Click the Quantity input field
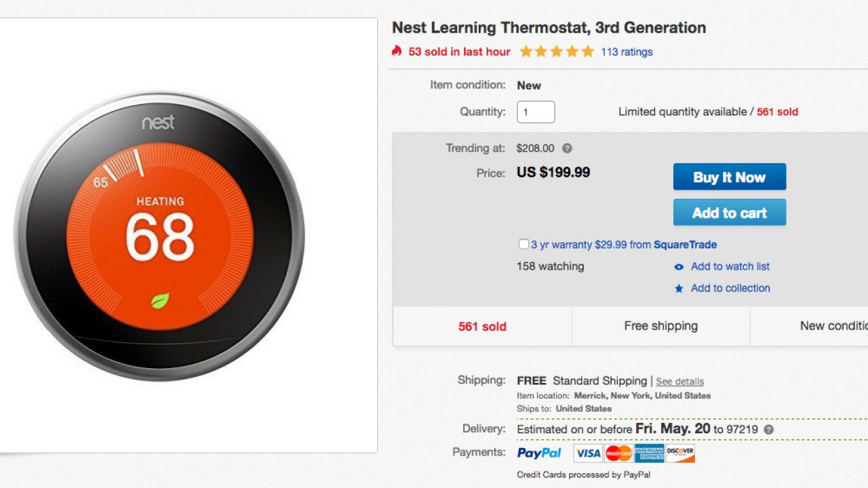Screen dimensions: 868x488 click(x=536, y=112)
